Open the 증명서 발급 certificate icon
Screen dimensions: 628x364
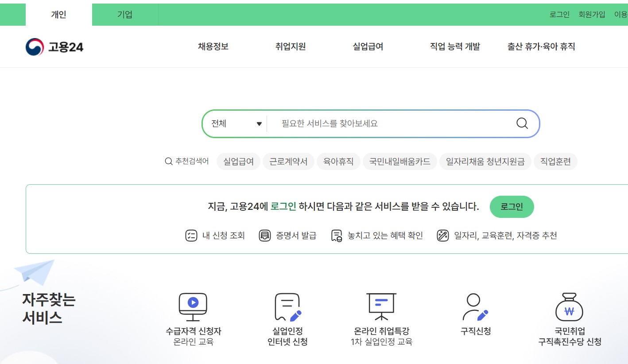click(264, 235)
